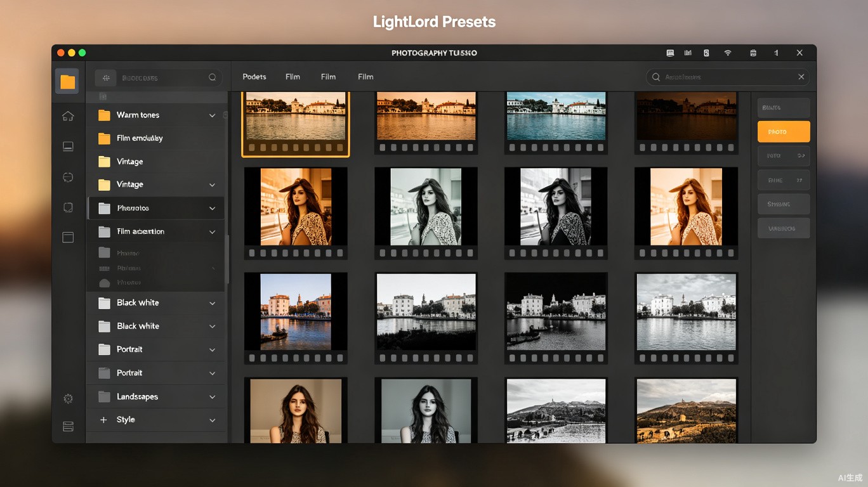Select the dark underexposed waterfront thumbnail
Screen dimensions: 868x487
[687, 122]
